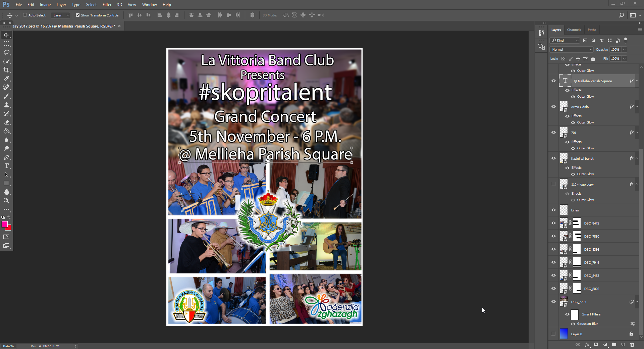Select the Eraser tool
The image size is (644, 349).
coord(6,122)
